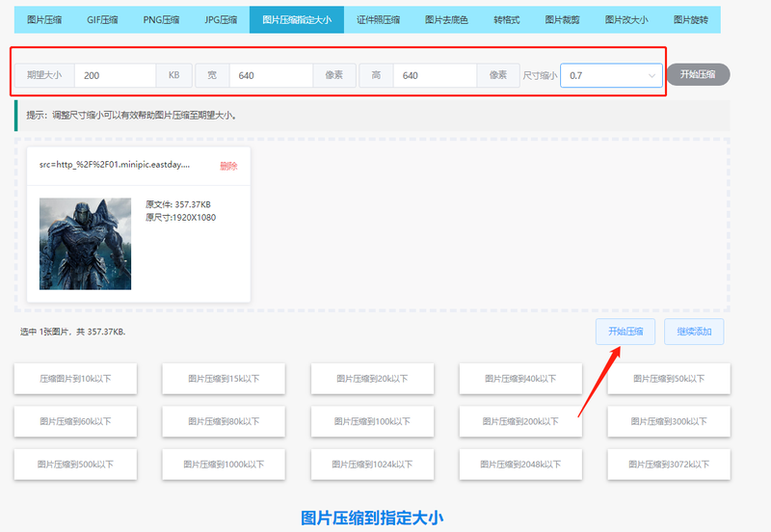Click the 图片压缩到指定大小 heading
This screenshot has width=771, height=532.
[372, 518]
